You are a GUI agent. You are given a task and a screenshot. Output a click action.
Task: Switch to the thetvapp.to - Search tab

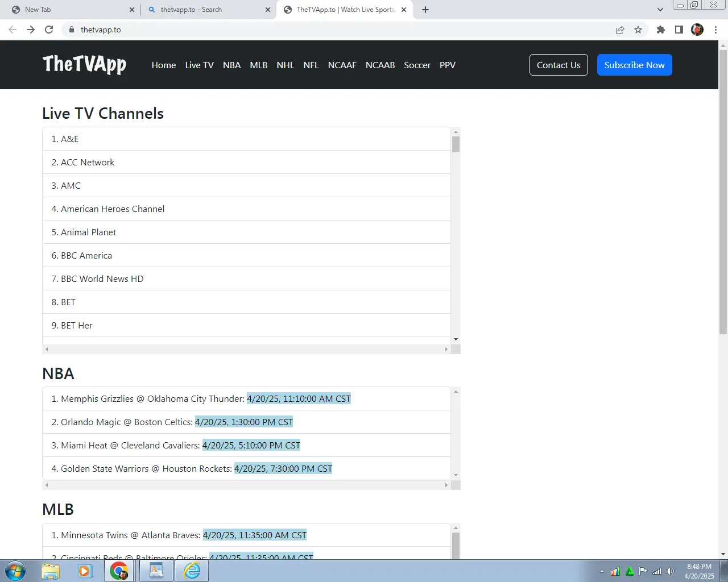[208, 10]
